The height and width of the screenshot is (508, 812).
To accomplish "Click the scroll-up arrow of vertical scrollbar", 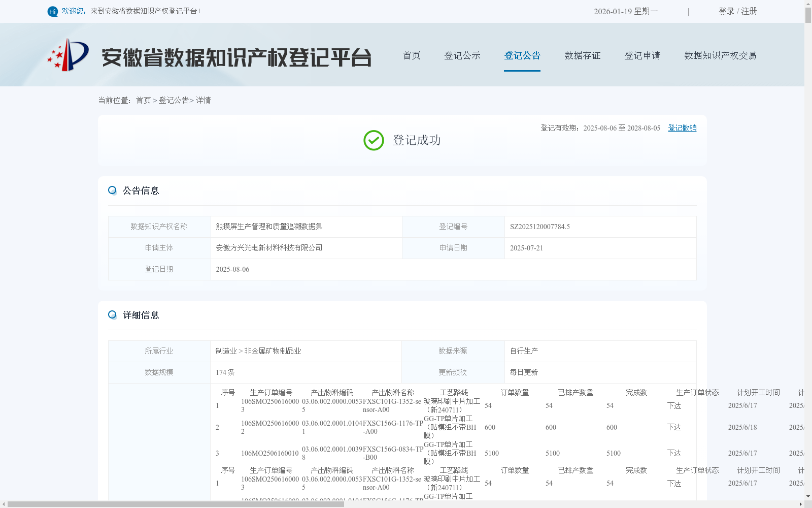I will tap(808, 3).
